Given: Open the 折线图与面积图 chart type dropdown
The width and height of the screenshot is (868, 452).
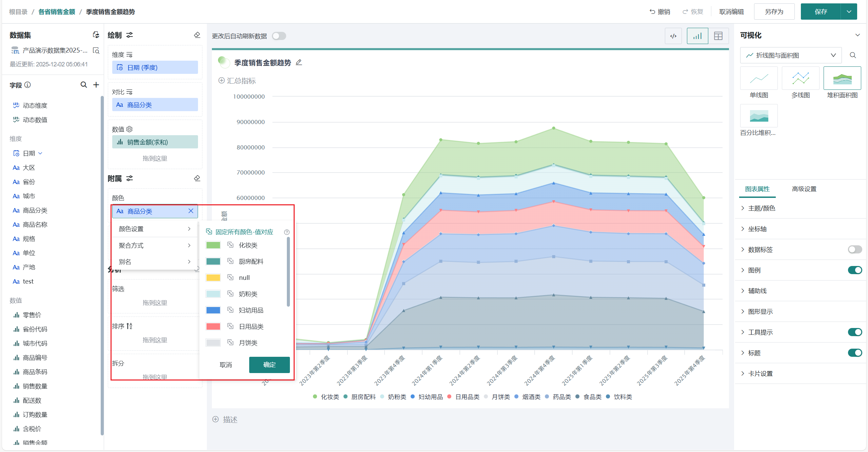Looking at the screenshot, I should click(x=791, y=55).
